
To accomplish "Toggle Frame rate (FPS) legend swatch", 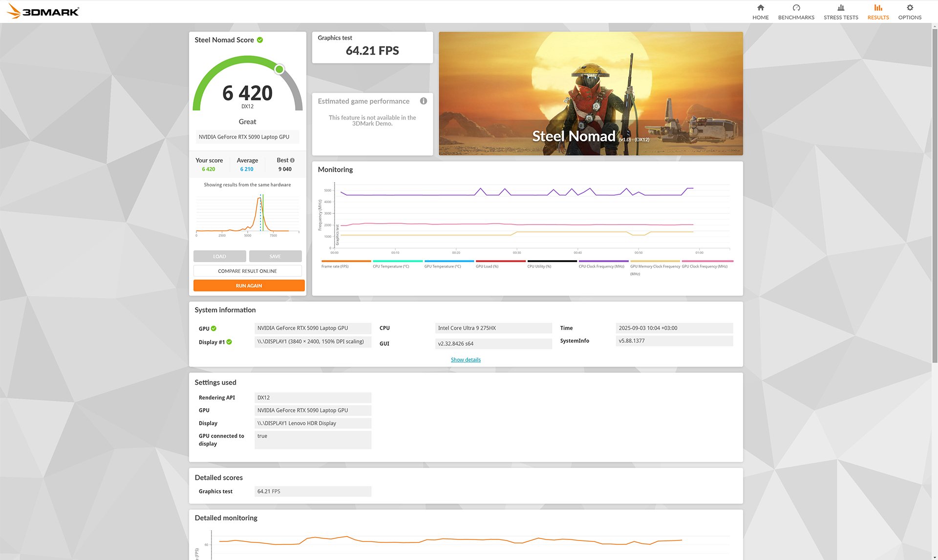I will pos(346,261).
